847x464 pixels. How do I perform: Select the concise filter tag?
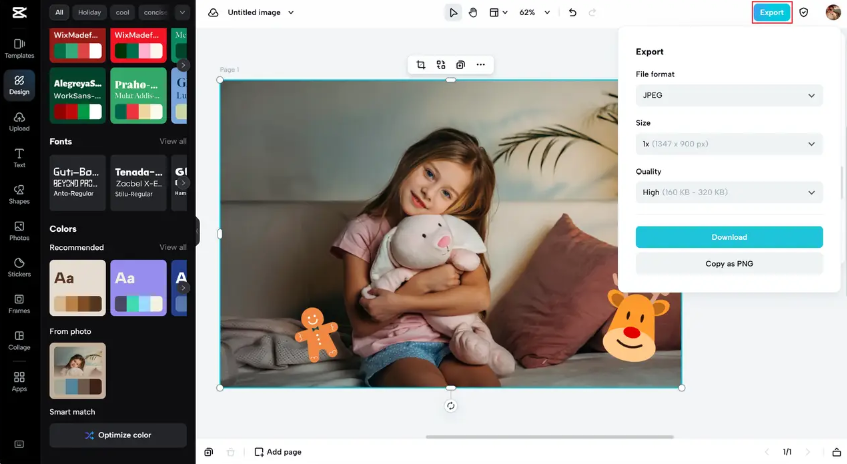tap(155, 12)
